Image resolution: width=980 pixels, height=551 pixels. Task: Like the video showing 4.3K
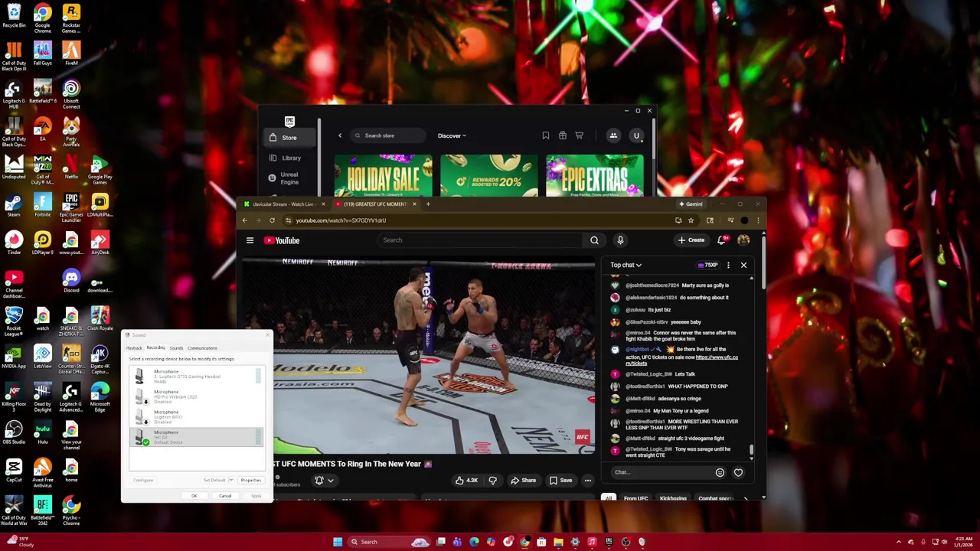pyautogui.click(x=466, y=481)
